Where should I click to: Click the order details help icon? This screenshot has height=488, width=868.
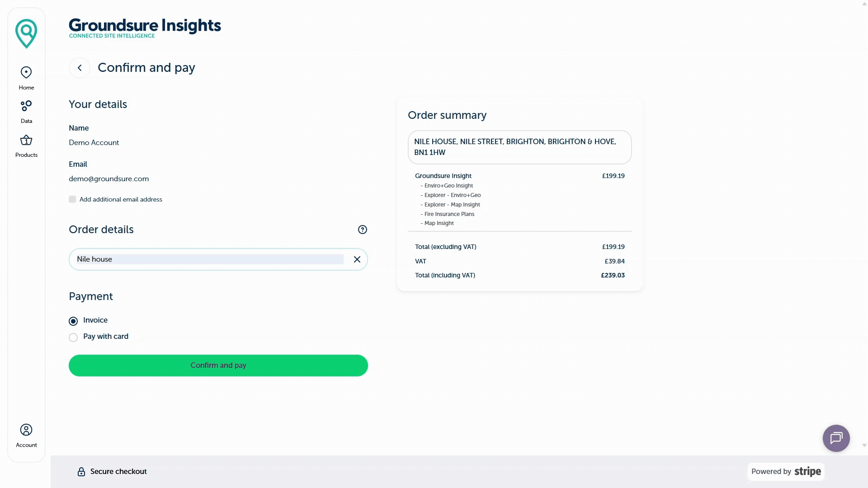363,230
